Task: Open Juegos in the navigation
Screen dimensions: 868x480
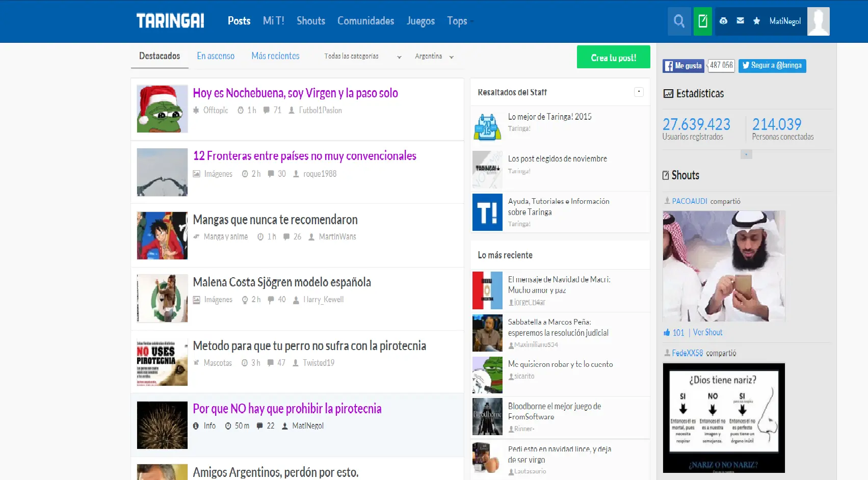Action: pyautogui.click(x=420, y=21)
